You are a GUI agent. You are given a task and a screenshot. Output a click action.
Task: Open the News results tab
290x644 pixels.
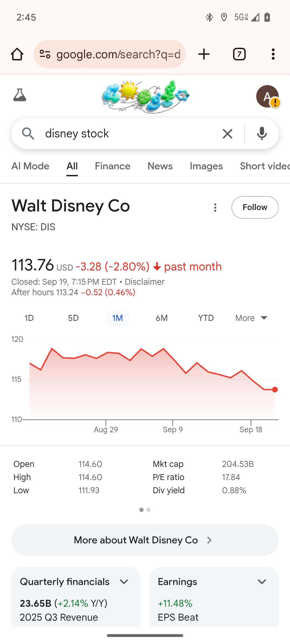[x=160, y=166]
